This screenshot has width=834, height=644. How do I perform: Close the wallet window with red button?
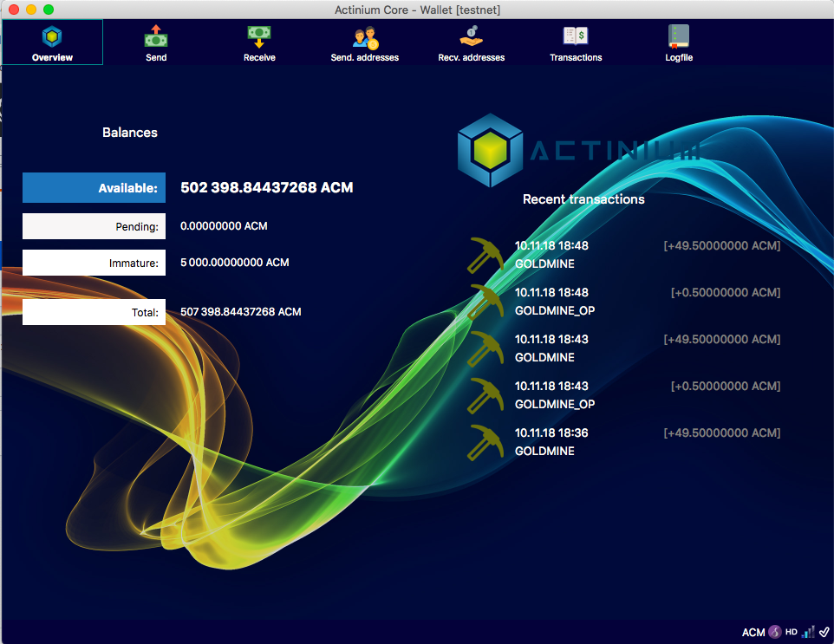point(14,10)
